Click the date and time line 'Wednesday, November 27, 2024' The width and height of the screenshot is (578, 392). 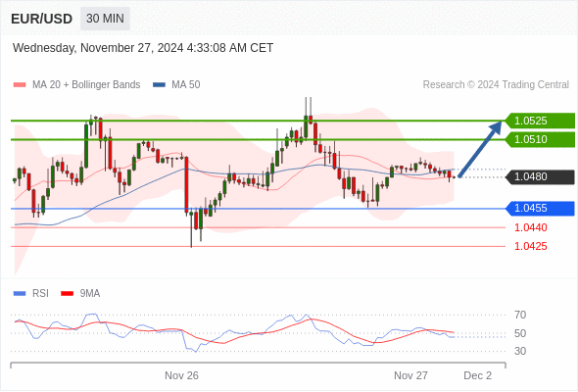143,48
